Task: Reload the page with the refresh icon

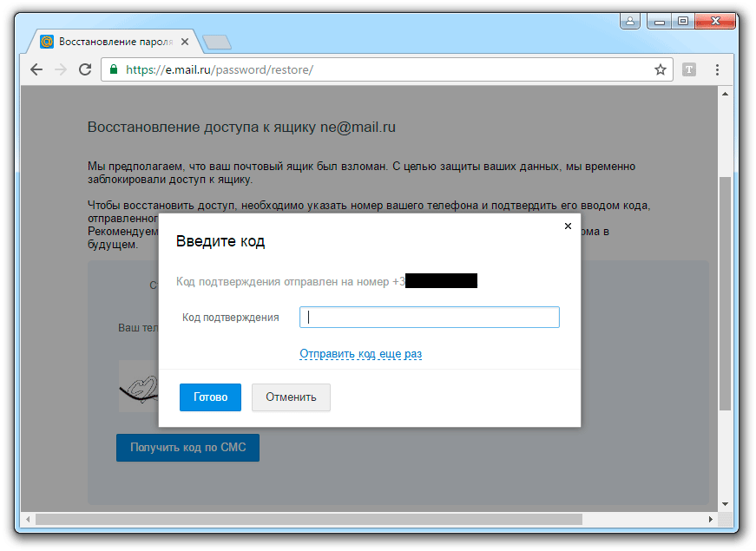Action: click(85, 70)
